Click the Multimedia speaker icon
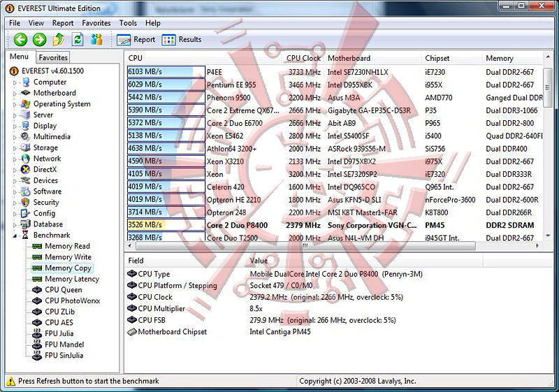559x392 pixels. click(25, 136)
